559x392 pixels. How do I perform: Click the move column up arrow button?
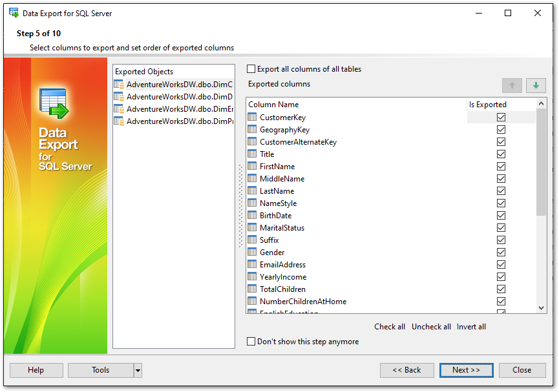coord(512,85)
